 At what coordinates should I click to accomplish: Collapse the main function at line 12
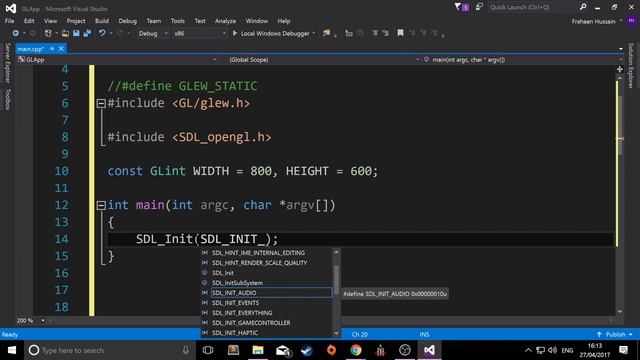pos(101,205)
